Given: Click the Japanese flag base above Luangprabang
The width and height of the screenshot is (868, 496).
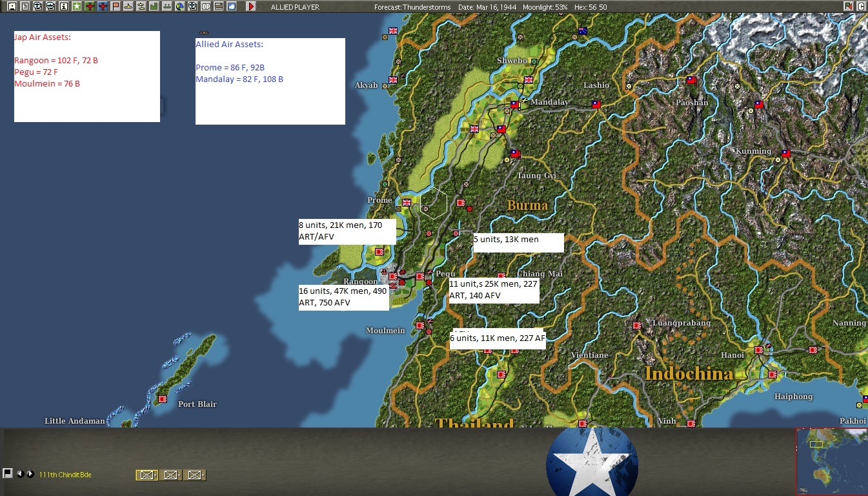Looking at the screenshot, I should [636, 326].
